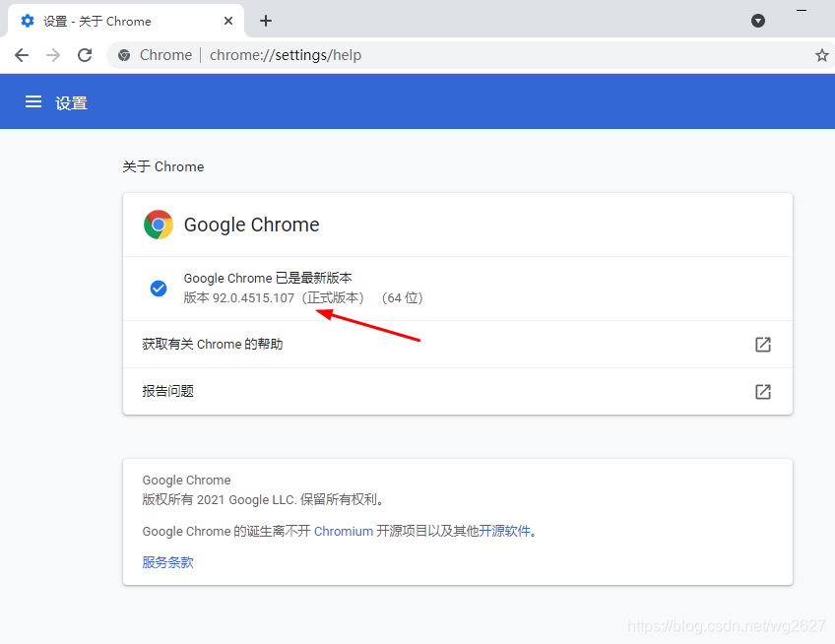The image size is (835, 644).
Task: Click the Google Chrome logo icon
Action: [159, 225]
